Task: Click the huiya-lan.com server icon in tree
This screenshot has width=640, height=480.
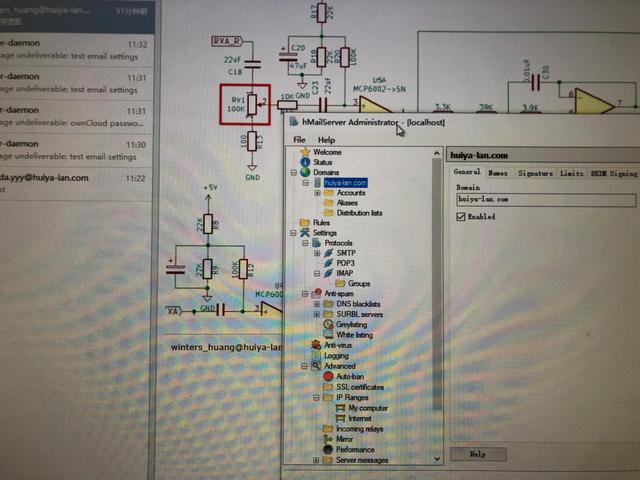Action: pos(318,182)
